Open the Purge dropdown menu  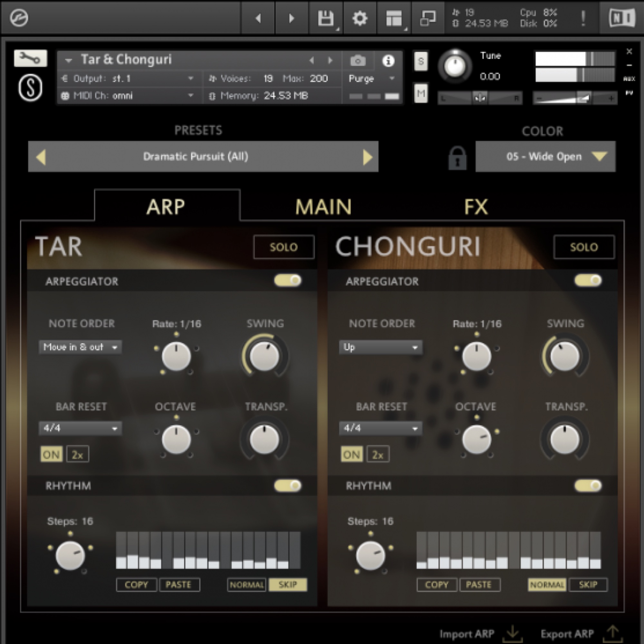372,79
